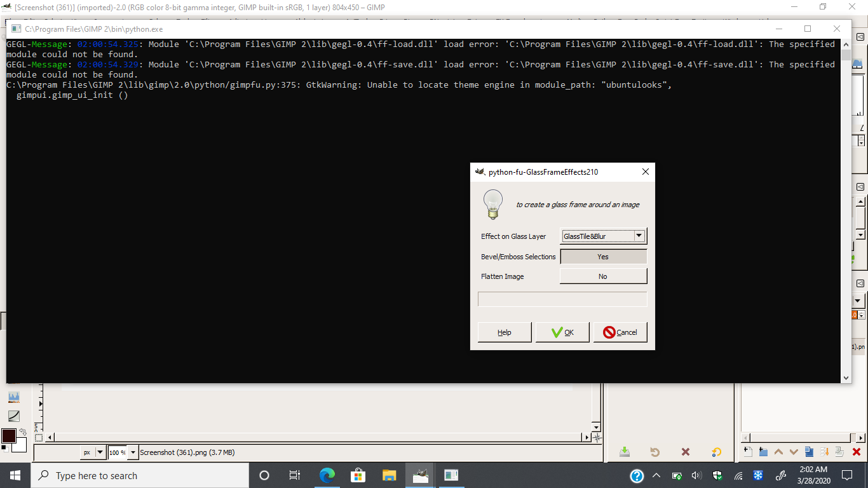Click the blue Get Help question mark tray icon
Image resolution: width=868 pixels, height=488 pixels.
click(x=637, y=475)
